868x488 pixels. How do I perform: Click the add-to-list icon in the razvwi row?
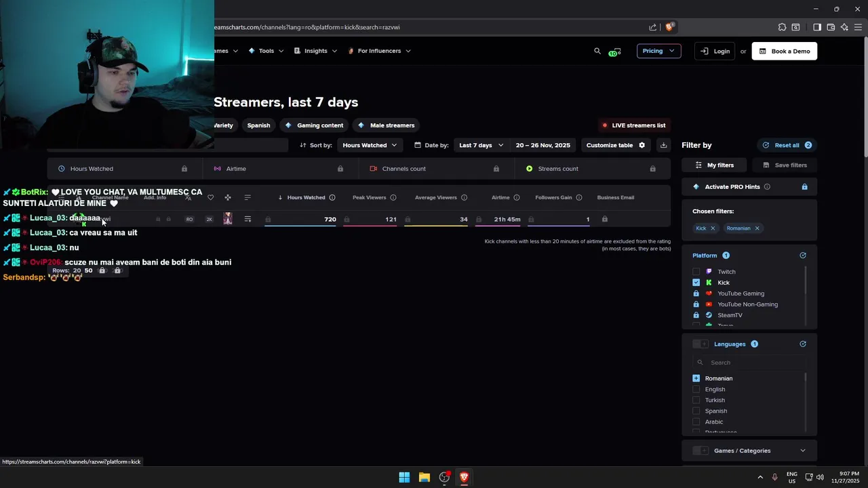click(248, 219)
